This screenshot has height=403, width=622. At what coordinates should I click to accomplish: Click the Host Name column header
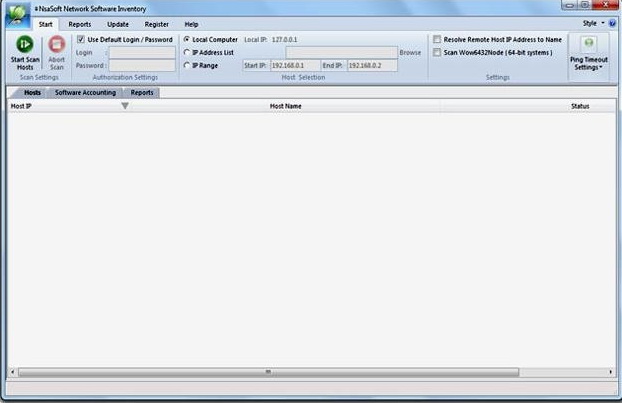(x=286, y=106)
